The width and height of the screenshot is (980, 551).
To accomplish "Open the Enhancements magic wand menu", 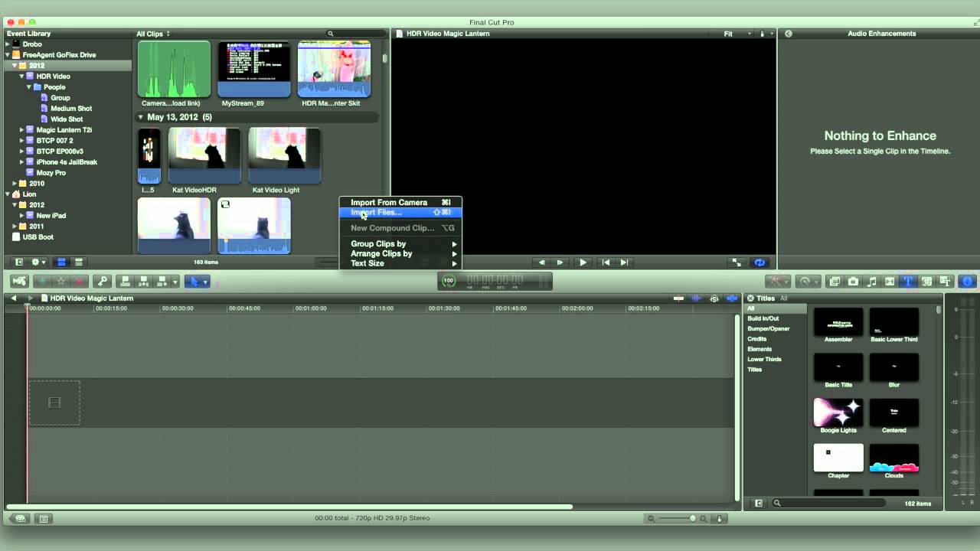I will coord(779,282).
